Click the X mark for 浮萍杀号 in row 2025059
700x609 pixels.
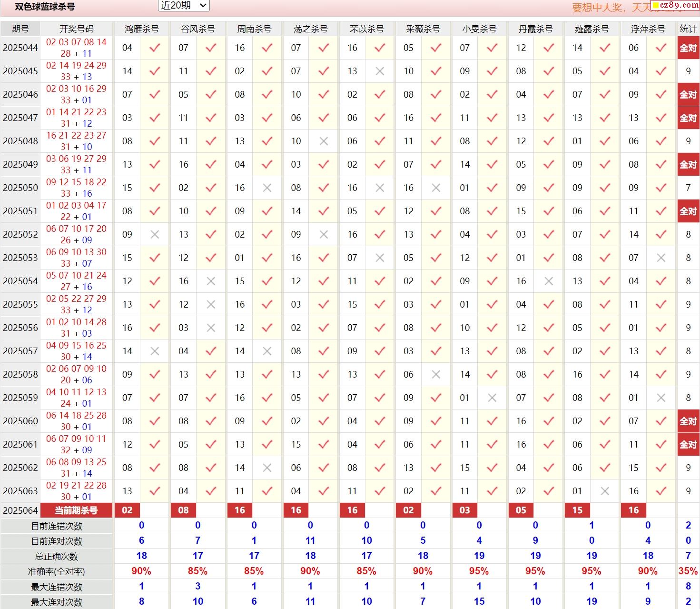[x=661, y=398]
